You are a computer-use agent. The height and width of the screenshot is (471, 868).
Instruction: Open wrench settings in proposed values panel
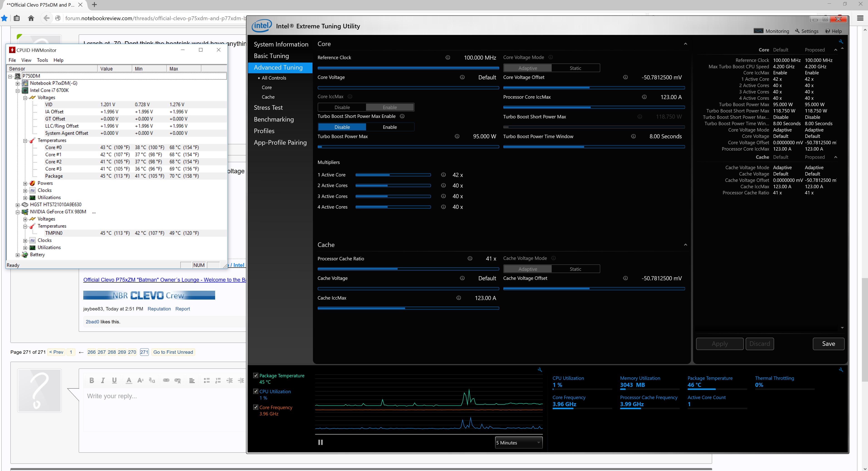coord(841,42)
